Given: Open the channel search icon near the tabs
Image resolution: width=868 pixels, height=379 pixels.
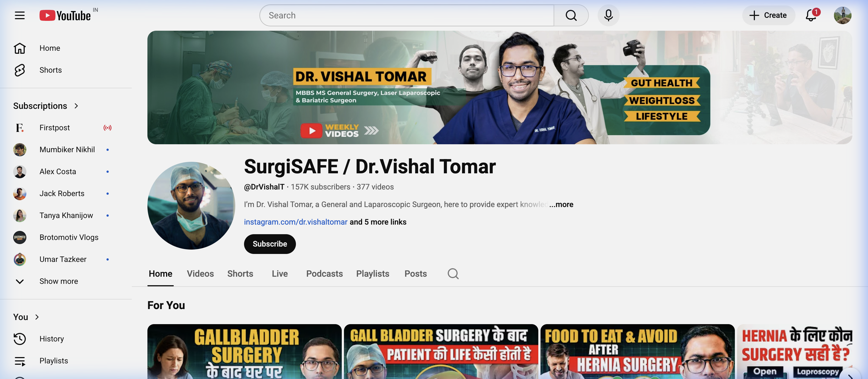Looking at the screenshot, I should pyautogui.click(x=453, y=274).
